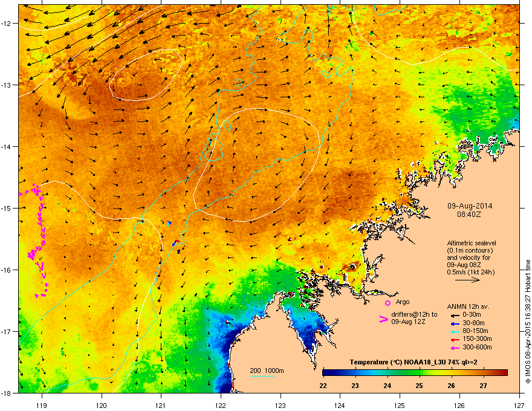Click the time label 08:40Z
Image resolution: width=532 pixels, height=411 pixels.
(x=469, y=215)
